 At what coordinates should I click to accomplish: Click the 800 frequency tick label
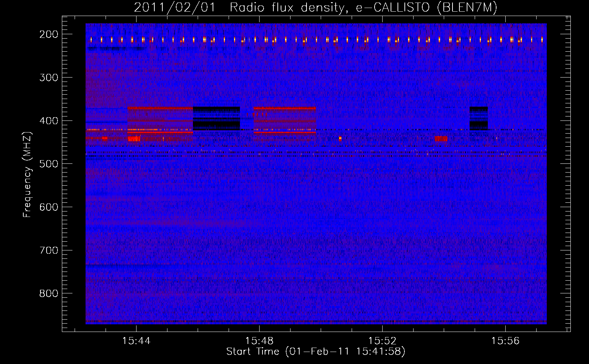[48, 293]
